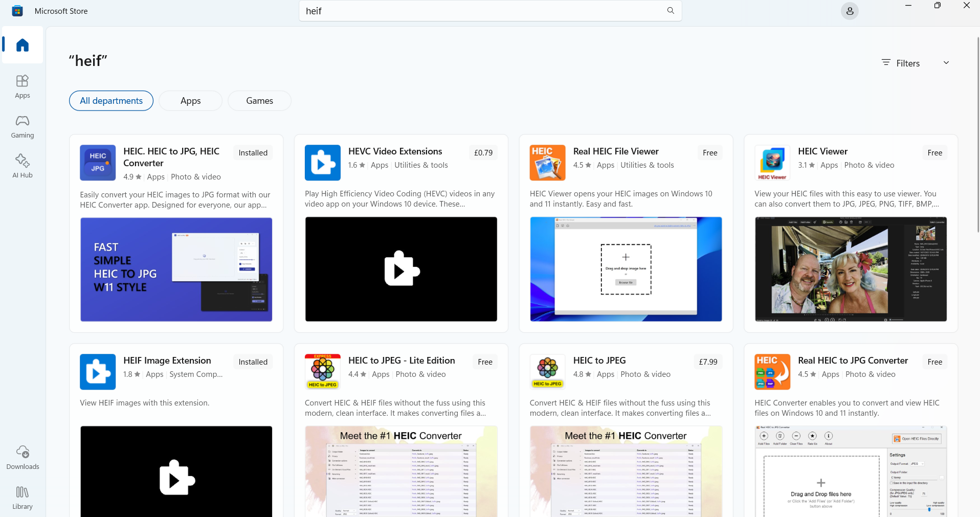
Task: Click 'View HEIF images with this extension.' text
Action: (145, 403)
